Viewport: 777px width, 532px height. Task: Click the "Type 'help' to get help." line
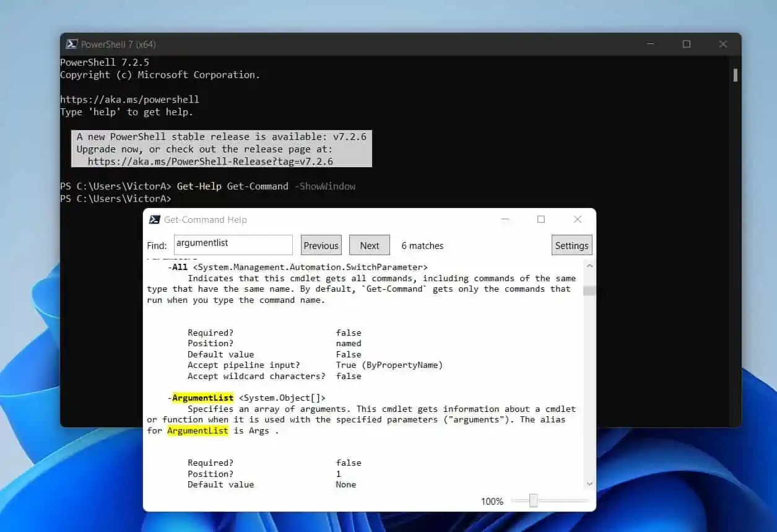click(x=127, y=111)
